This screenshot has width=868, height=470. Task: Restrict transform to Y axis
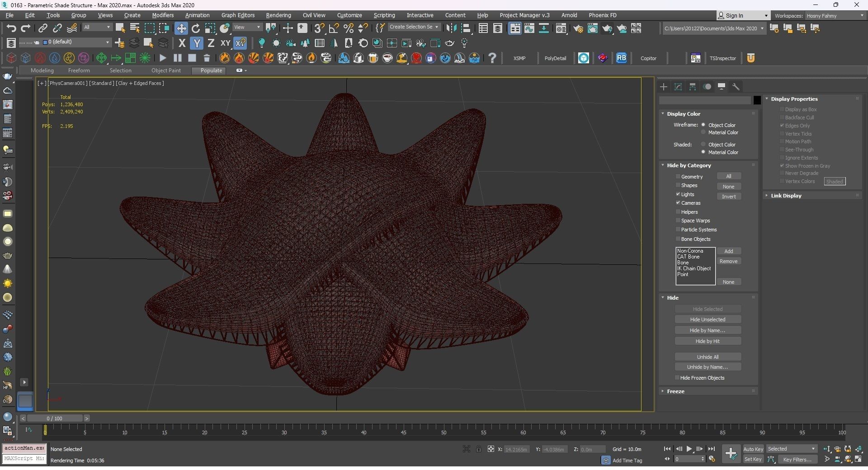(x=196, y=43)
